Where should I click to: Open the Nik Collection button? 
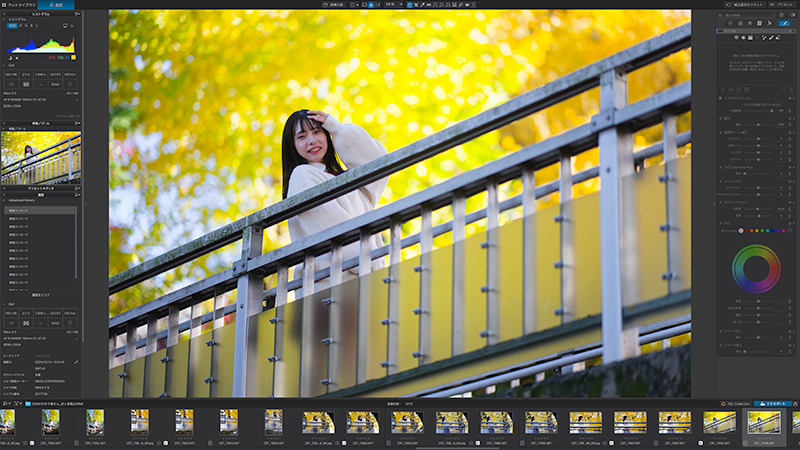736,404
